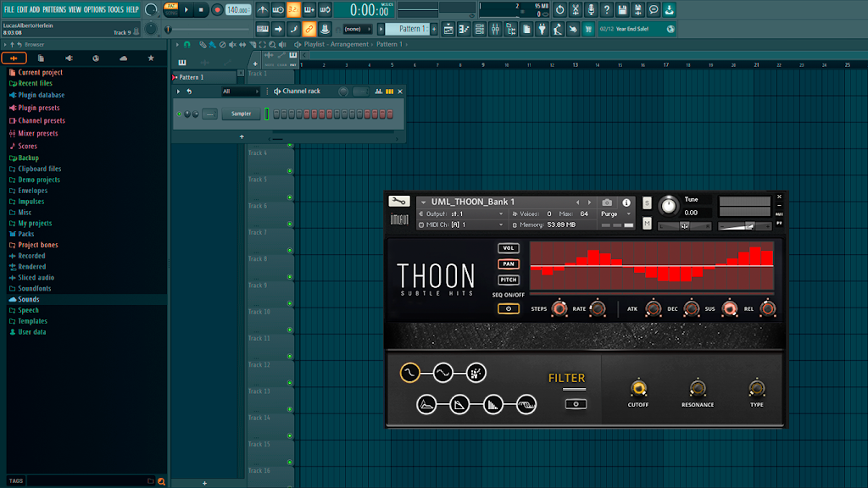Toggle the FILTER power button
The image size is (868, 488).
coord(576,404)
